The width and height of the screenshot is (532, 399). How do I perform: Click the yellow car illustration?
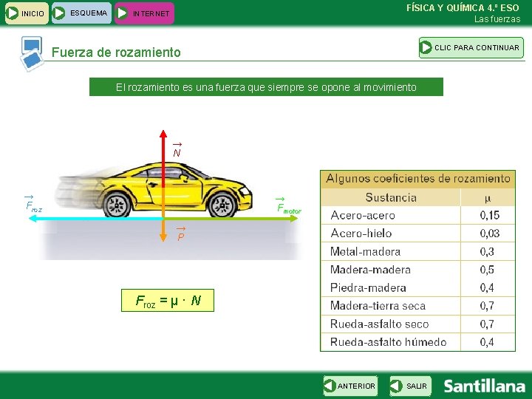(x=154, y=191)
